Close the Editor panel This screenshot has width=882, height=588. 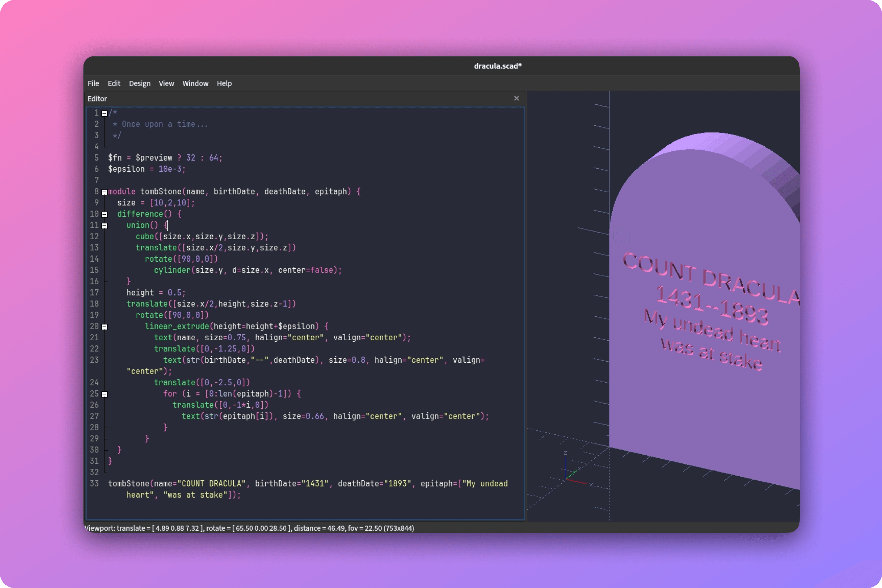[x=516, y=98]
